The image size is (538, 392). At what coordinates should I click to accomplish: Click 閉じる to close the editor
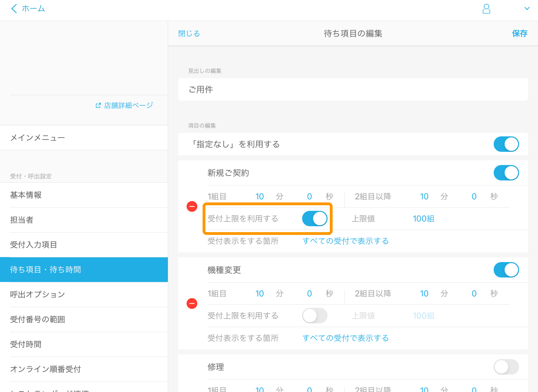click(x=189, y=34)
